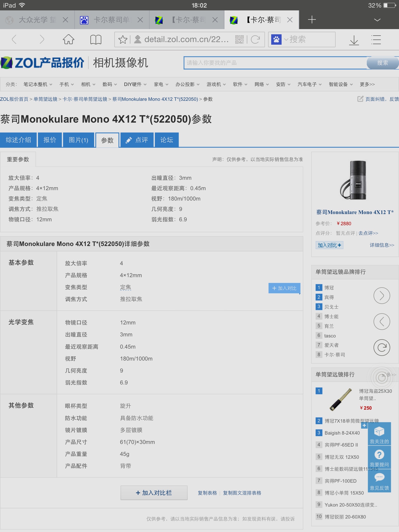Viewport: 399px width, 532px height.
Task: Tap the Baidu paw search engine icon
Action: [x=276, y=39]
